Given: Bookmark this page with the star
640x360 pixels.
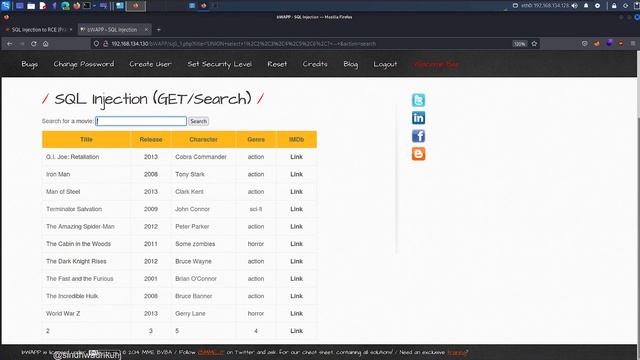Looking at the screenshot, I should (534, 44).
